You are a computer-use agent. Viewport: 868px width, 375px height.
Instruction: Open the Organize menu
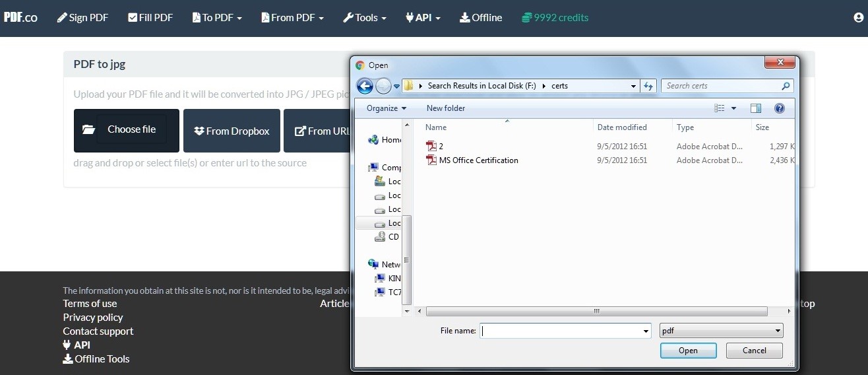pyautogui.click(x=387, y=108)
